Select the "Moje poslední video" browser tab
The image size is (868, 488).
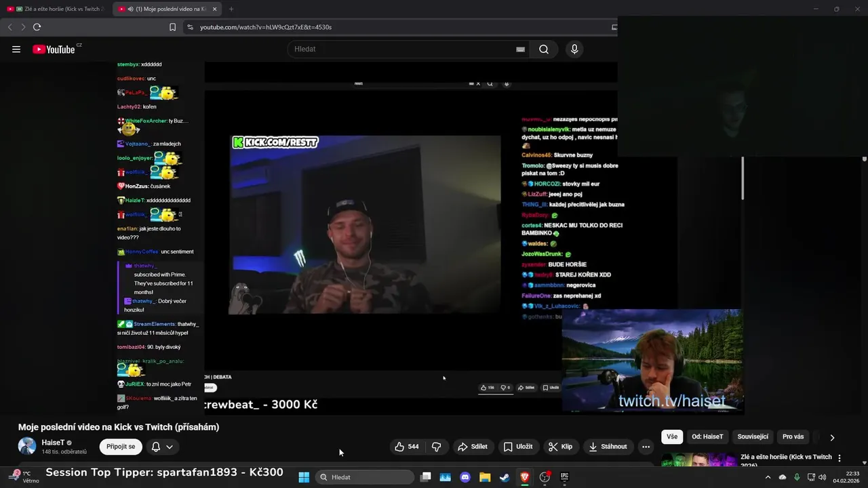167,9
